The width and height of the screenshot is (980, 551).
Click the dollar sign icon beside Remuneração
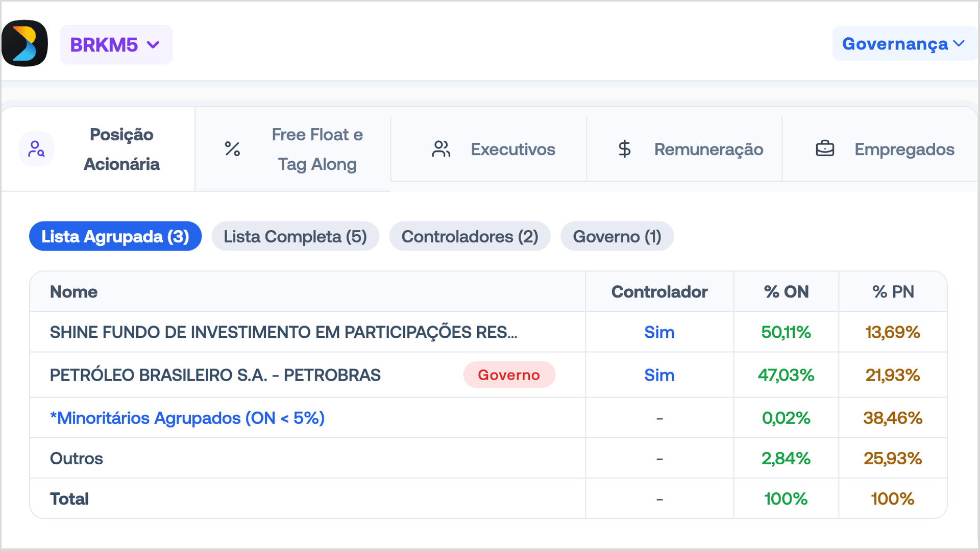[x=624, y=149]
